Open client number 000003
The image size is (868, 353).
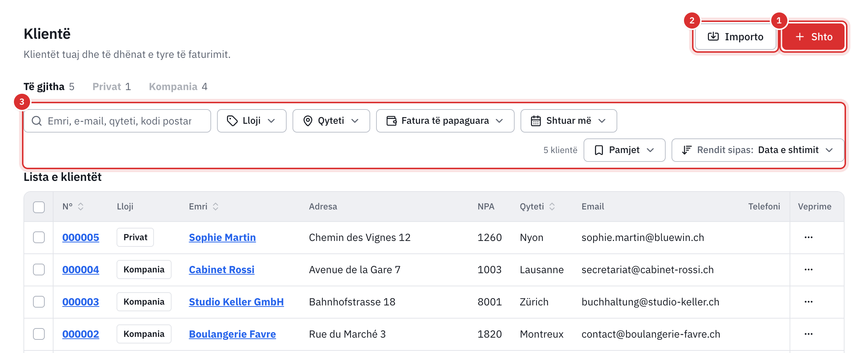pos(81,302)
